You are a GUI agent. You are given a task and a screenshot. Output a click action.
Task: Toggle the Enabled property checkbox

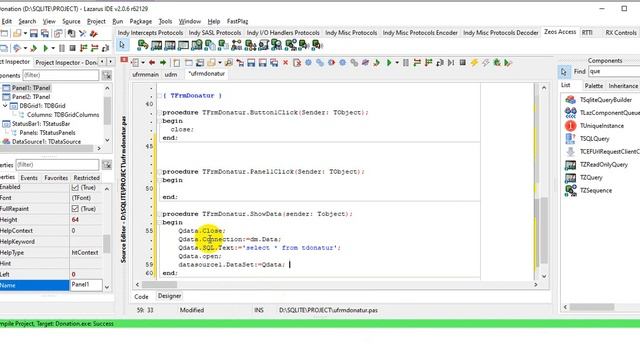75,188
